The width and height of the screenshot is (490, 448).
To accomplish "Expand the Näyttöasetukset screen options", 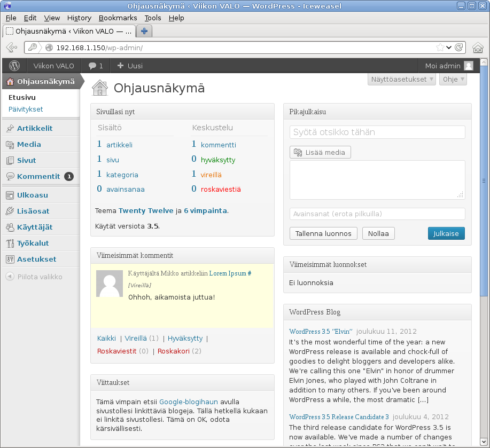I will 401,80.
